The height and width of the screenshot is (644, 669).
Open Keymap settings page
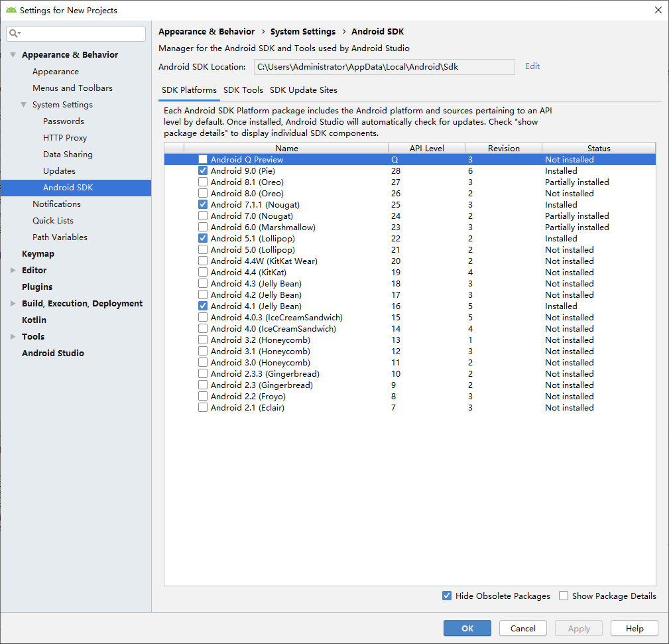click(x=38, y=253)
